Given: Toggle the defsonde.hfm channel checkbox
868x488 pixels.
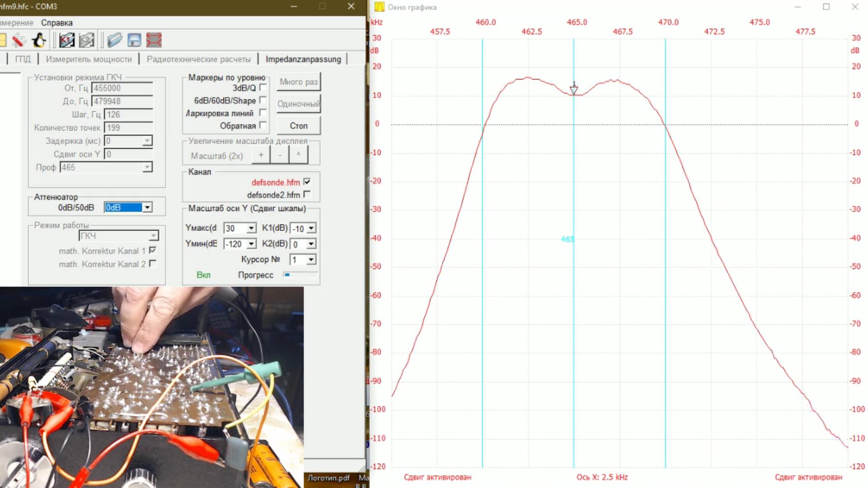Looking at the screenshot, I should pos(307,182).
